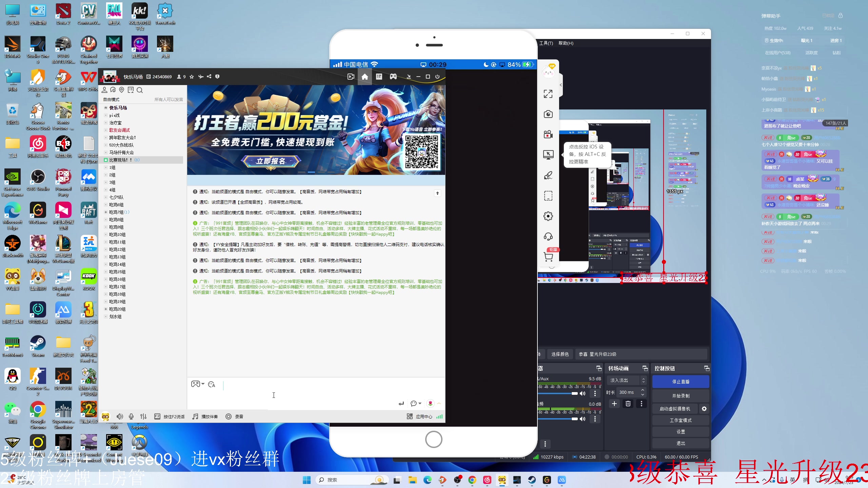
Task: Open the game controller dropdown in chat input
Action: click(198, 384)
